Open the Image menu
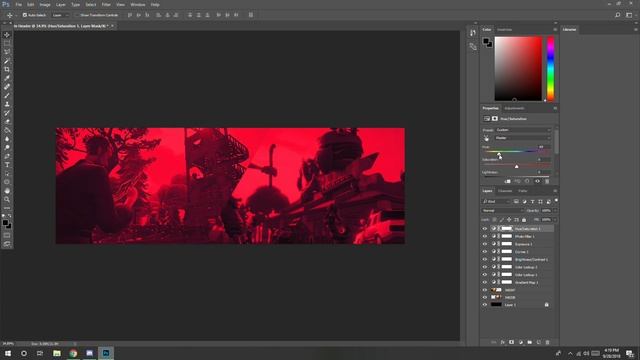This screenshot has height=360, width=640. point(45,4)
